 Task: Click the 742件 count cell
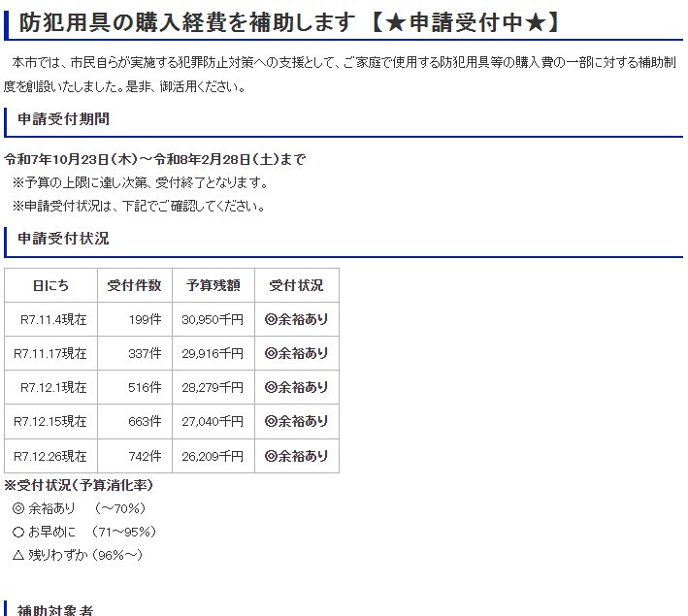point(144,456)
